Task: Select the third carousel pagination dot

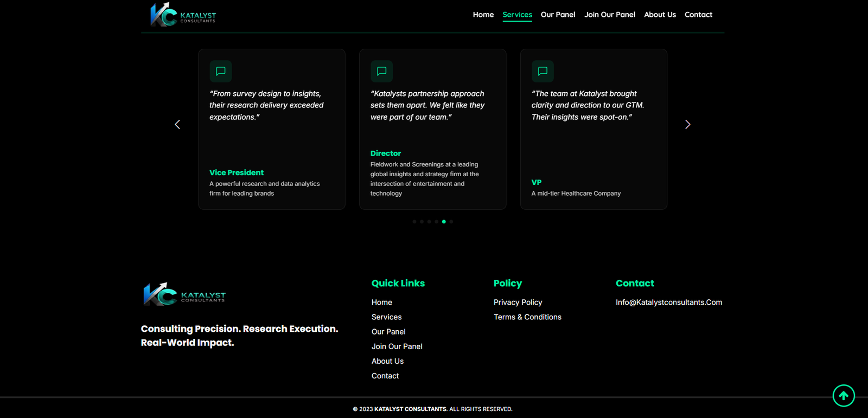Action: 429,222
